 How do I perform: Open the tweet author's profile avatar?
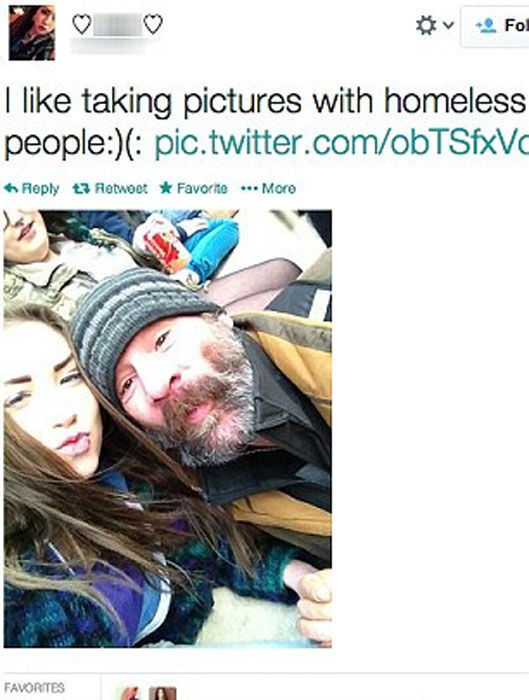point(32,33)
